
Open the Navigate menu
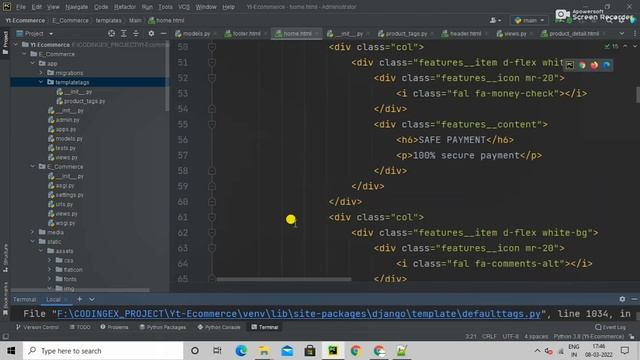76,7
